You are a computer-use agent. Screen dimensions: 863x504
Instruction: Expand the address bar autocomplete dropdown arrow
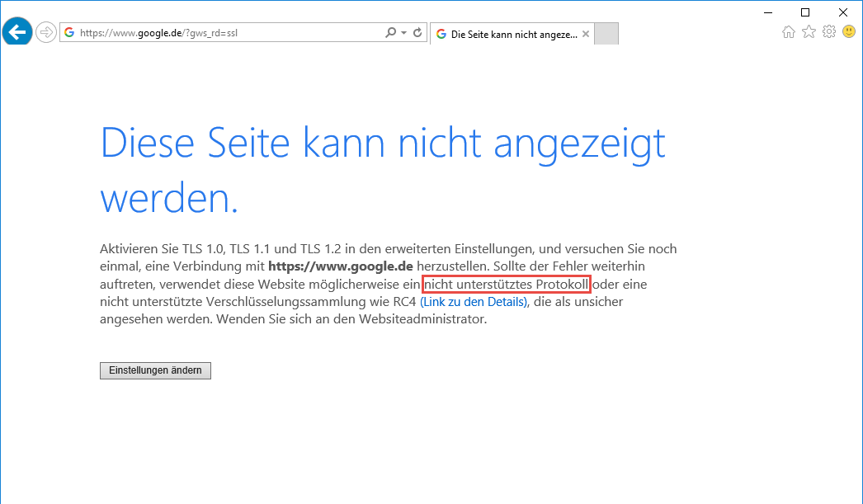(x=403, y=33)
